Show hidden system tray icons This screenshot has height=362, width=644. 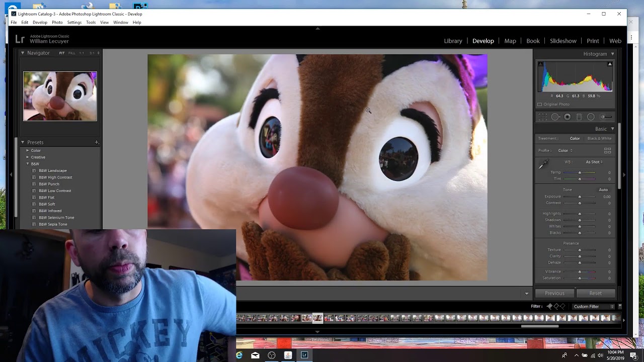point(577,355)
